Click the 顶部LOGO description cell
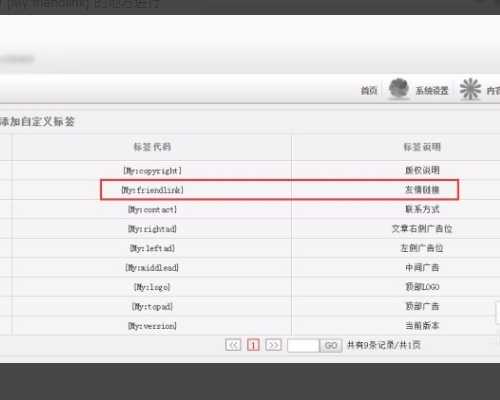The width and height of the screenshot is (500, 400). (422, 287)
